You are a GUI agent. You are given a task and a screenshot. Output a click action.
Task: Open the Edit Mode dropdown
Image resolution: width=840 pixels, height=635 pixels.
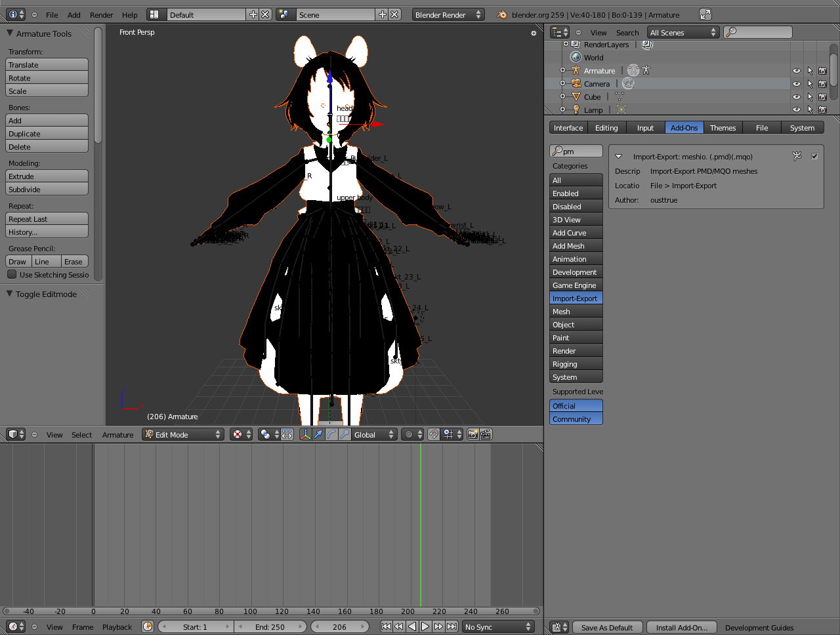tap(183, 434)
